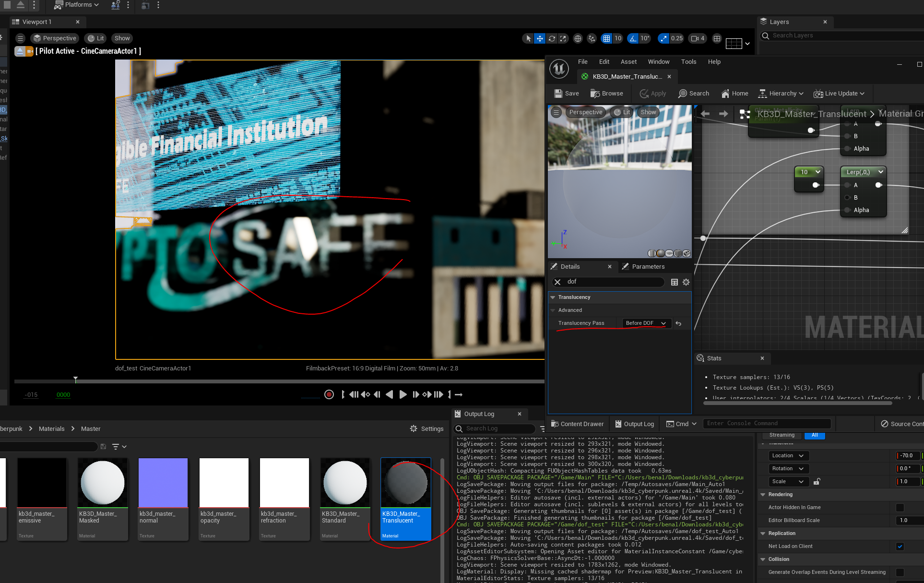Open camera speed 4 setting

tap(698, 38)
